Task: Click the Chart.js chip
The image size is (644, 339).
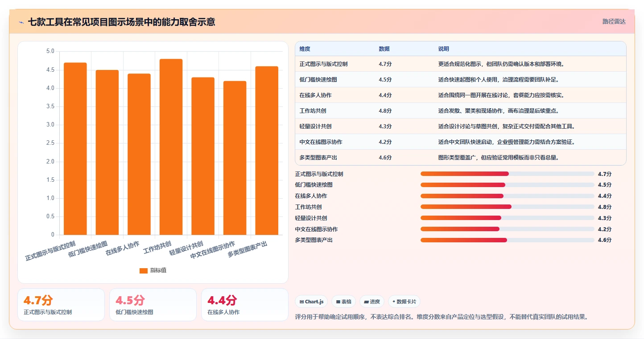Action: click(311, 302)
